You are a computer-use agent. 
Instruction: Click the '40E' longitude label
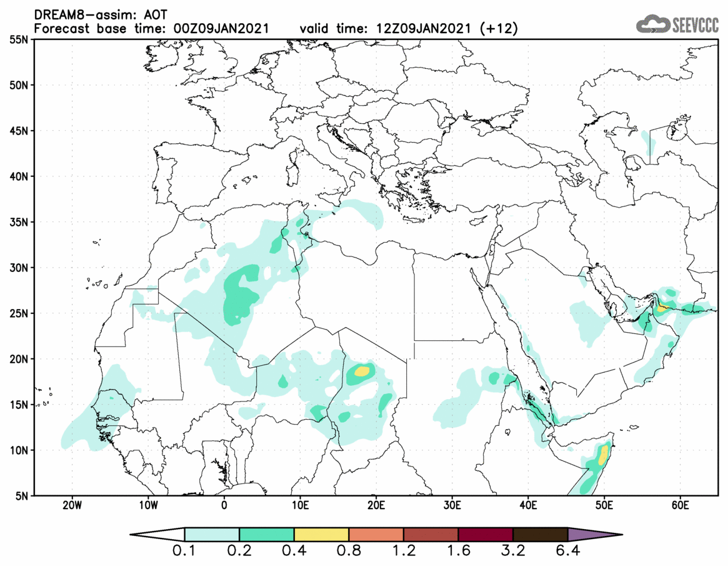coord(529,505)
